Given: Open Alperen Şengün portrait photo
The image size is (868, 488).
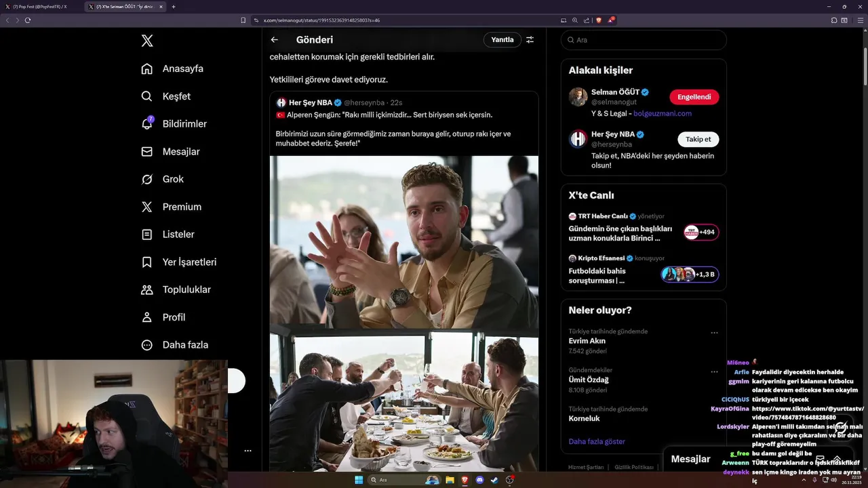Looking at the screenshot, I should pyautogui.click(x=404, y=242).
